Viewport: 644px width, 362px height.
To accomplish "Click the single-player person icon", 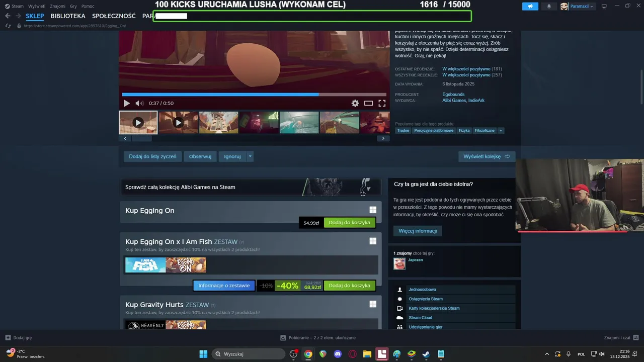I will pyautogui.click(x=400, y=290).
